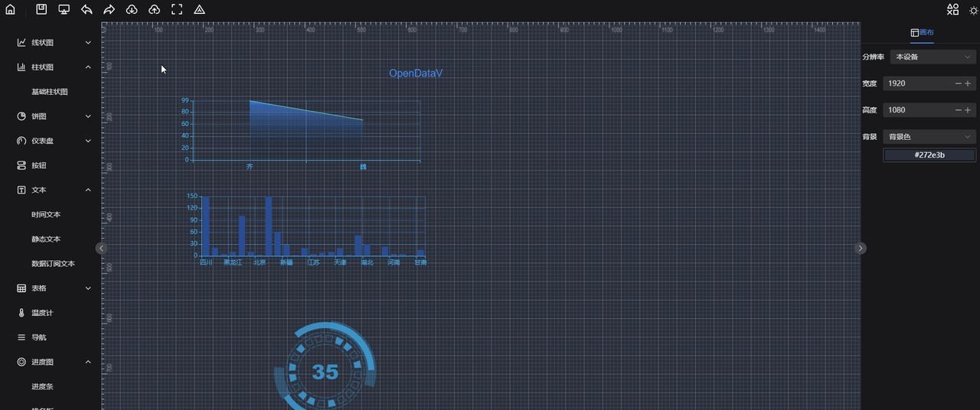Viewport: 980px width, 410px height.
Task: Open the #272e3b background color picker
Action: (x=929, y=155)
